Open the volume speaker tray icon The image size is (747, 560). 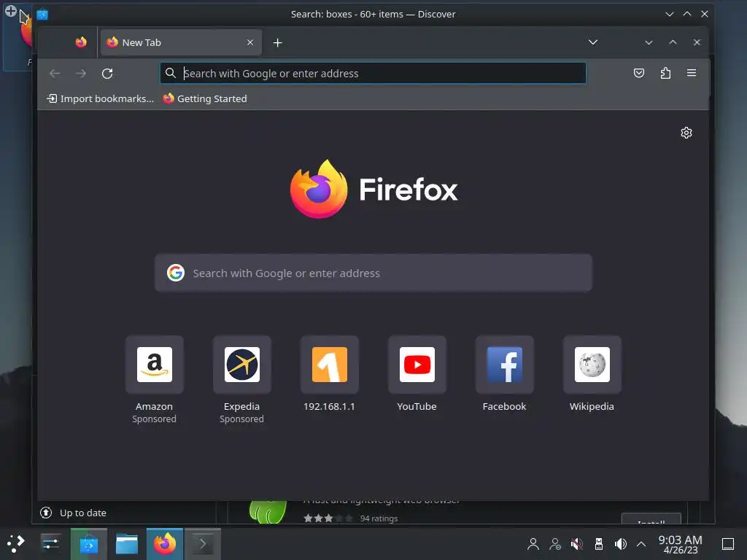click(620, 544)
